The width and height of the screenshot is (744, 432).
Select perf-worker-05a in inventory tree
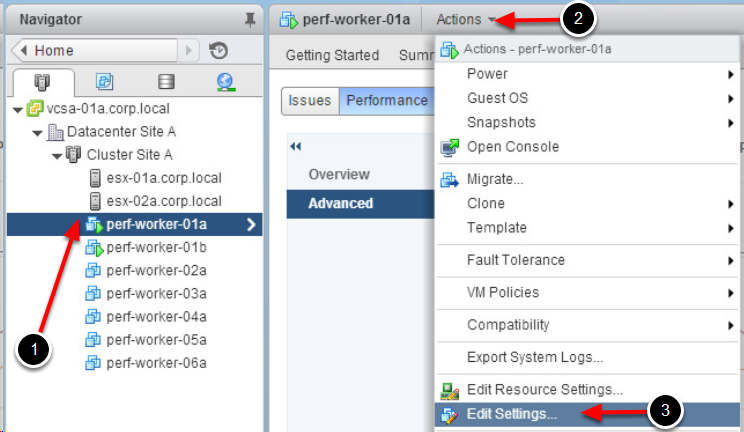(157, 340)
